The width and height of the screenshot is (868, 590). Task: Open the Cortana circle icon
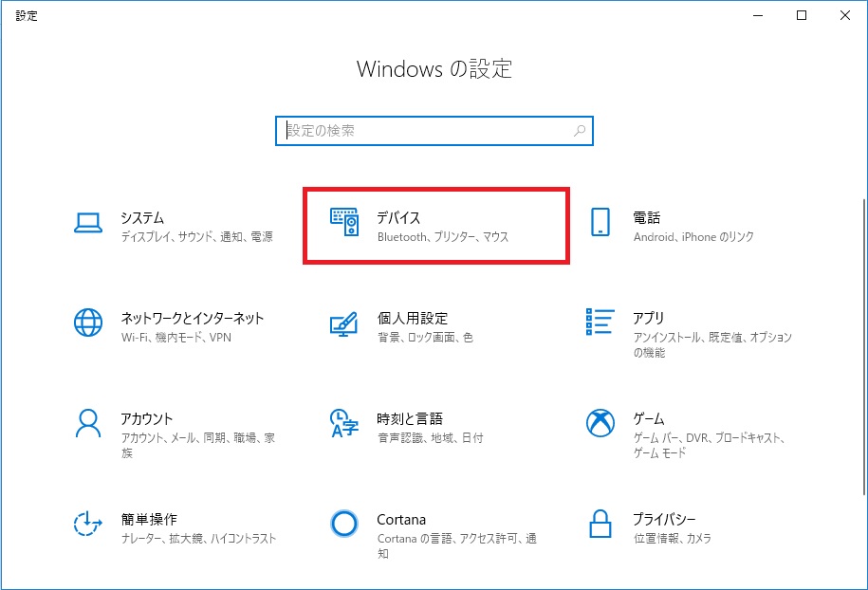[343, 524]
